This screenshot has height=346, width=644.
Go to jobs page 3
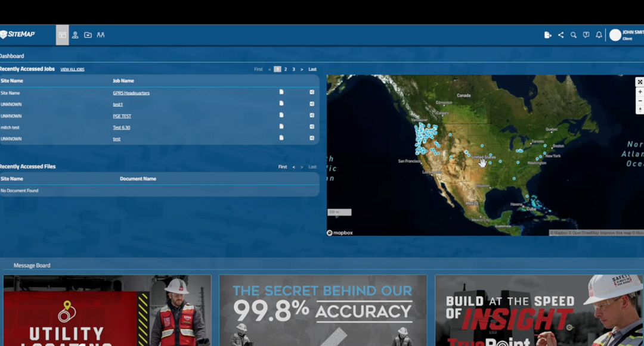click(x=293, y=69)
